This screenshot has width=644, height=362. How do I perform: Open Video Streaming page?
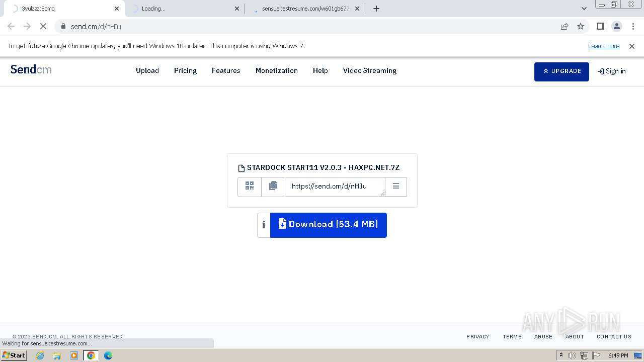click(x=370, y=71)
